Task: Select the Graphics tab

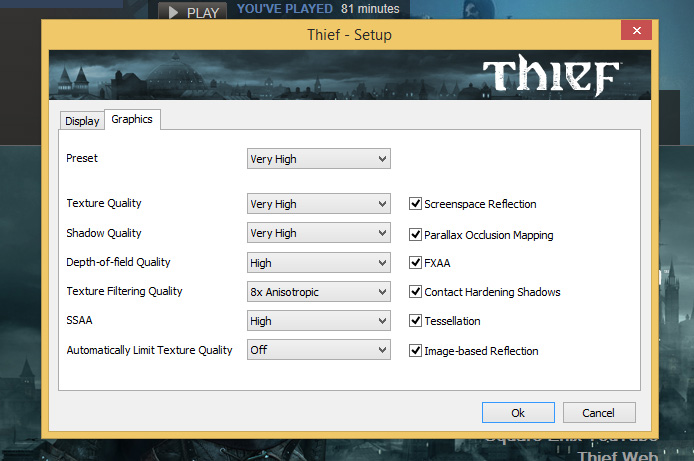Action: [132, 119]
